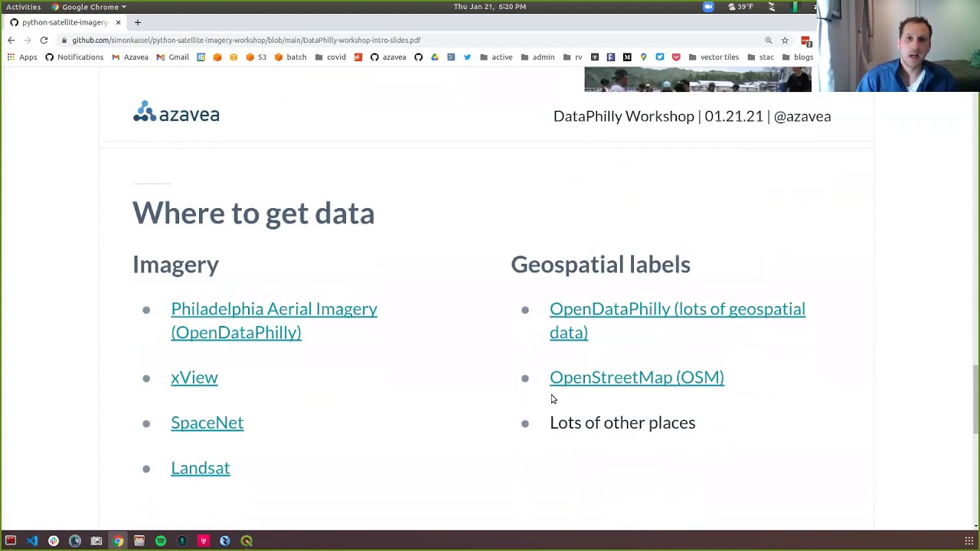
Task: Click the browser back arrow
Action: pyautogui.click(x=11, y=40)
